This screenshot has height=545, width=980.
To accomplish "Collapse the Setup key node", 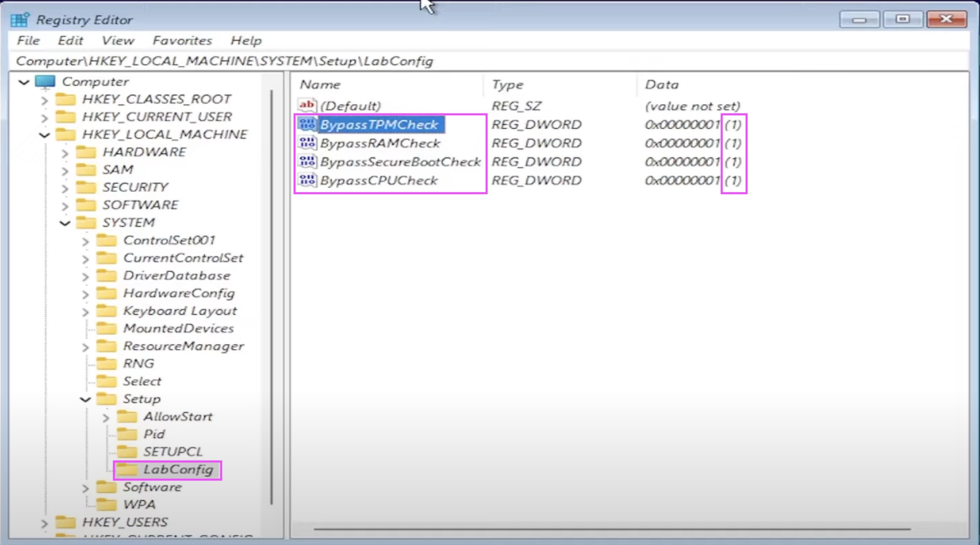I will [x=85, y=399].
